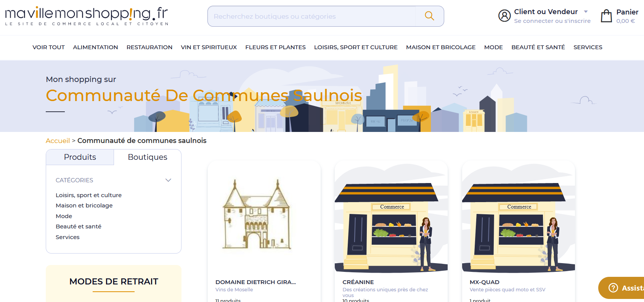Viewport: 644px width, 302px height.
Task: Click Communauté de communes saulnois breadcrumb text
Action: [142, 141]
